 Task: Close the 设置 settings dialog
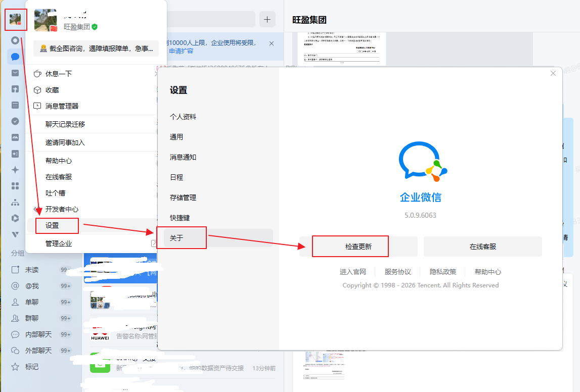point(553,73)
